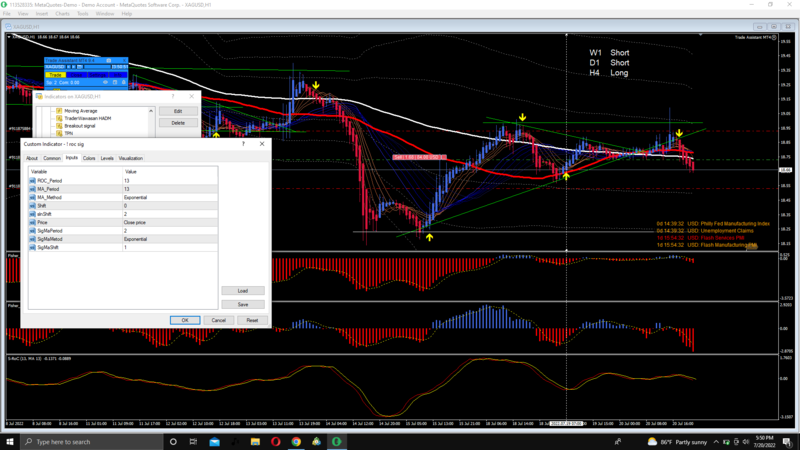Viewport: 800px width, 450px height.
Task: Open the Charts menu
Action: click(x=62, y=14)
